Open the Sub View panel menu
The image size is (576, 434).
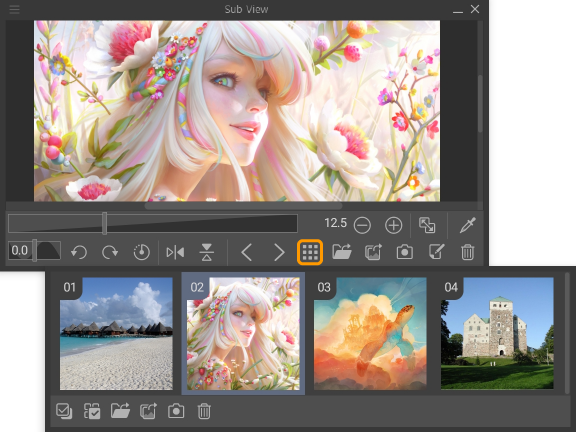click(x=14, y=10)
